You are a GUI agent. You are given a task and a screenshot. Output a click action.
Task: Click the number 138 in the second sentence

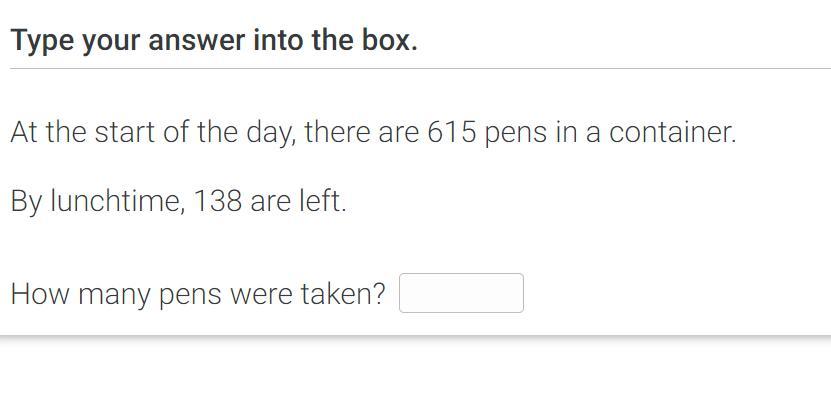(x=218, y=201)
